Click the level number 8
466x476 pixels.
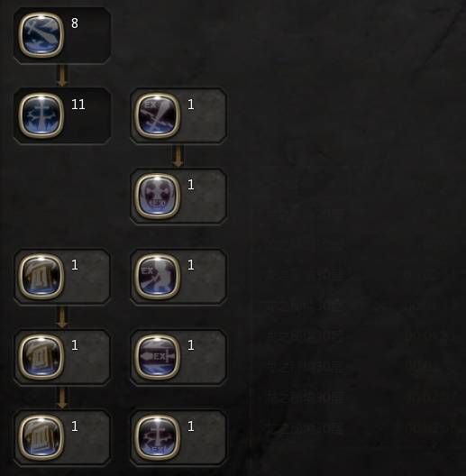pos(75,23)
